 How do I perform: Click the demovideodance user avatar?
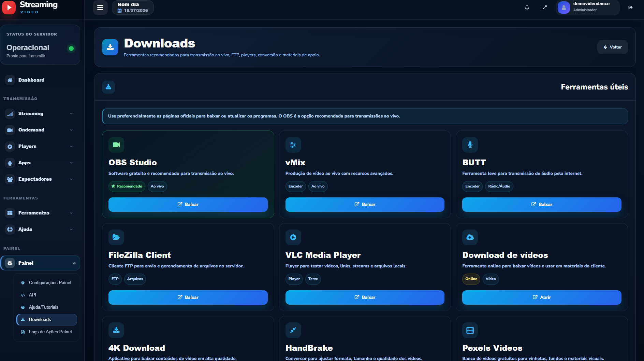point(564,8)
